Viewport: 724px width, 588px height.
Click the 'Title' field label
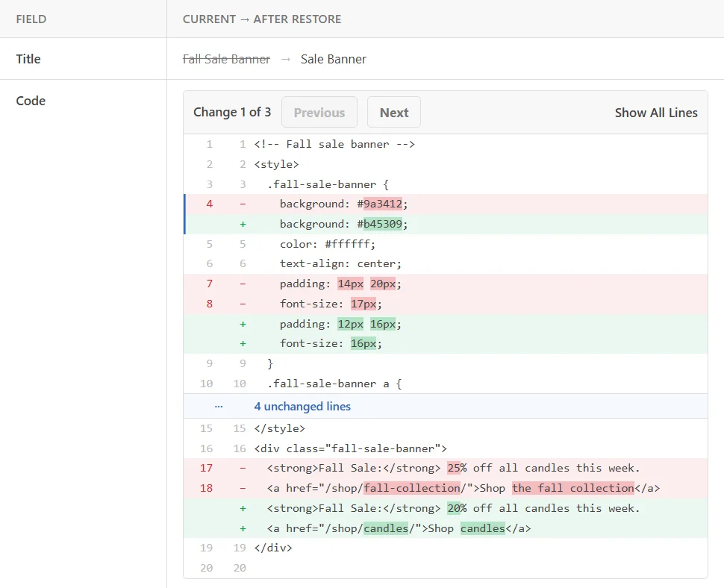[28, 59]
